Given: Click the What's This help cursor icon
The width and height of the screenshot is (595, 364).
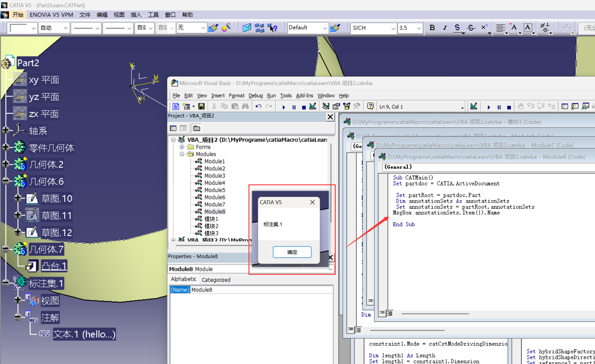Looking at the screenshot, I should coord(272,28).
